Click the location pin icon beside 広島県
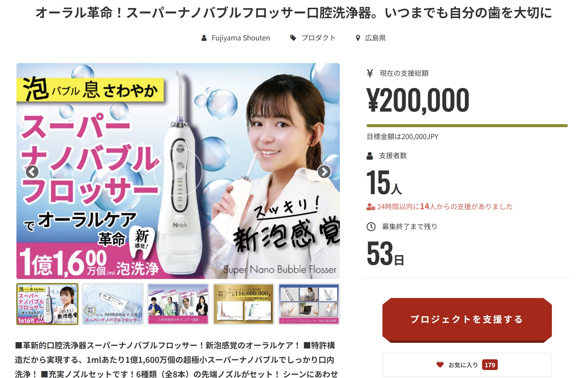This screenshot has width=588, height=378. click(358, 38)
